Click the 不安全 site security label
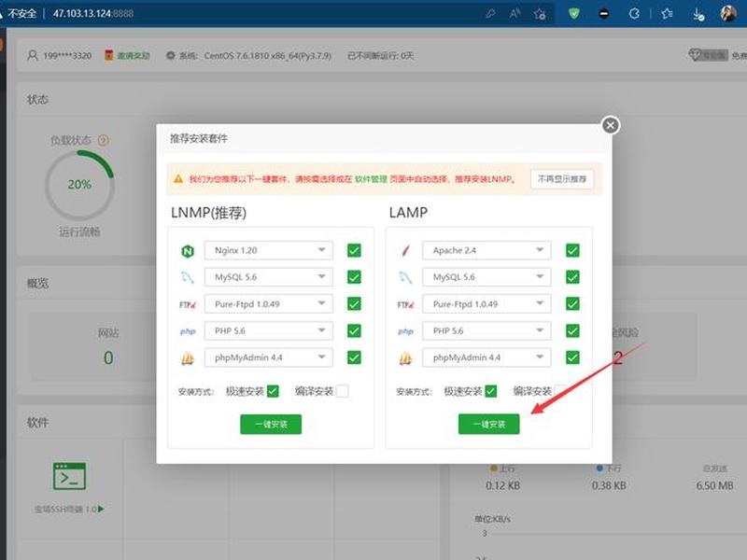The image size is (747, 560). [x=22, y=13]
